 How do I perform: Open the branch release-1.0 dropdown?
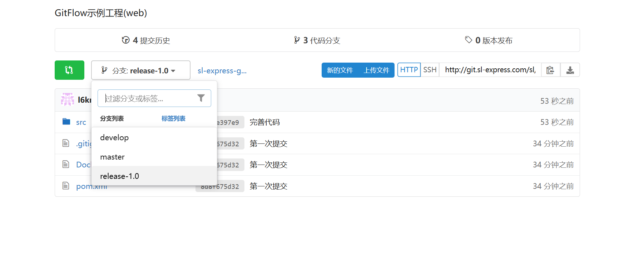coord(140,70)
